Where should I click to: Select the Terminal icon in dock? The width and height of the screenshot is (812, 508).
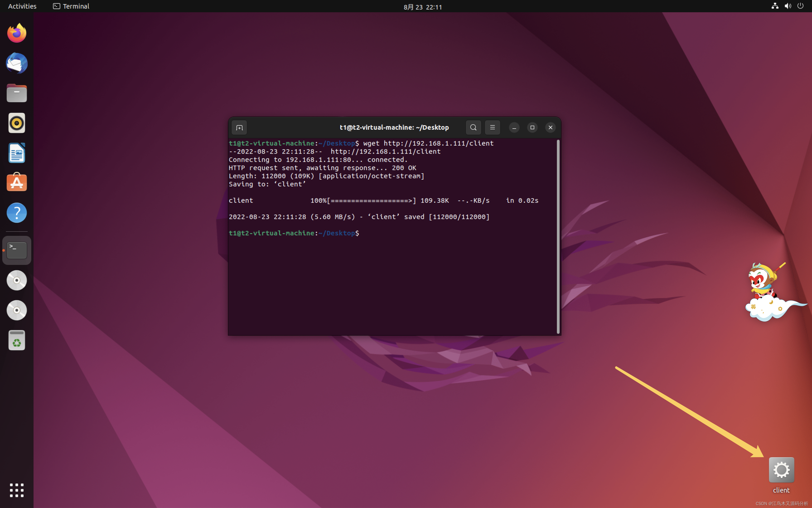[17, 250]
